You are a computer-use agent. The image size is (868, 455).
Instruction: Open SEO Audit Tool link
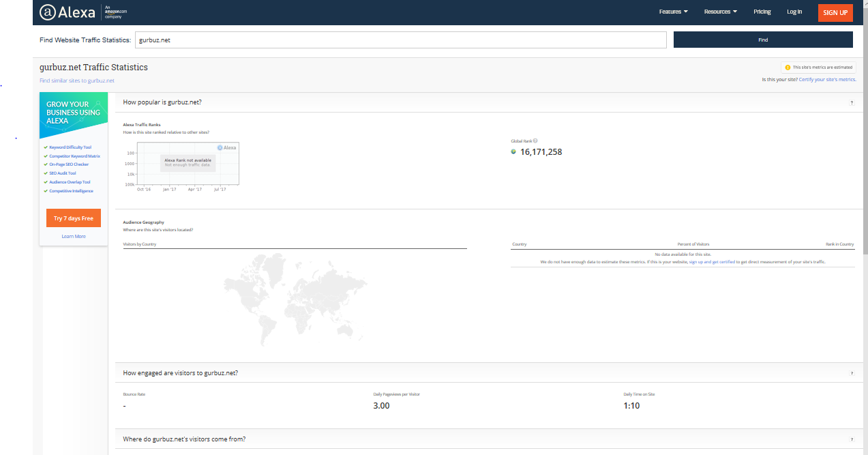tap(63, 173)
